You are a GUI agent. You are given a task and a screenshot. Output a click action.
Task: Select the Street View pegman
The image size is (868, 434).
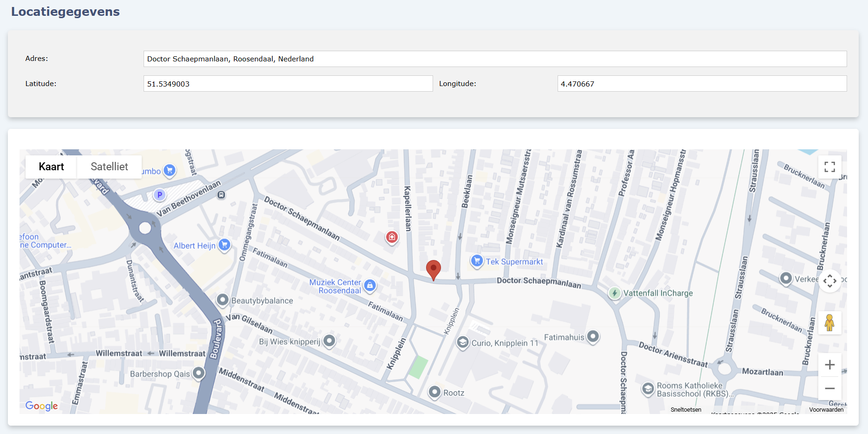(829, 322)
